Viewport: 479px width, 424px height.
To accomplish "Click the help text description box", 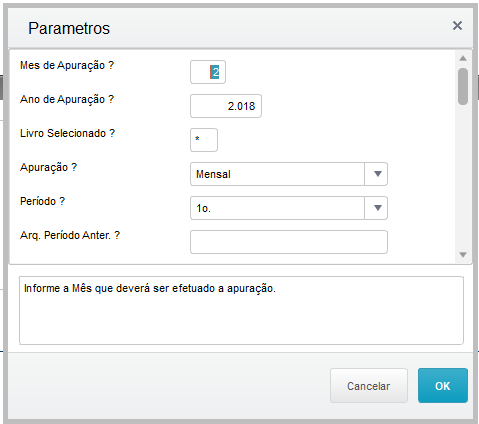I will (x=241, y=310).
